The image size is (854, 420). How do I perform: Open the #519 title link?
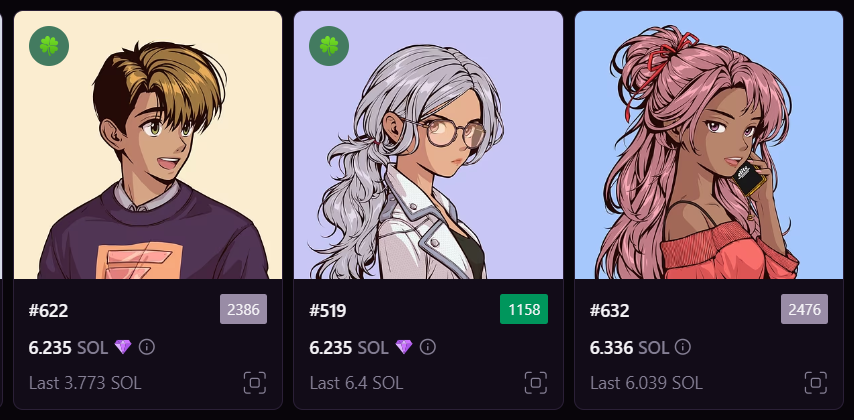(328, 311)
